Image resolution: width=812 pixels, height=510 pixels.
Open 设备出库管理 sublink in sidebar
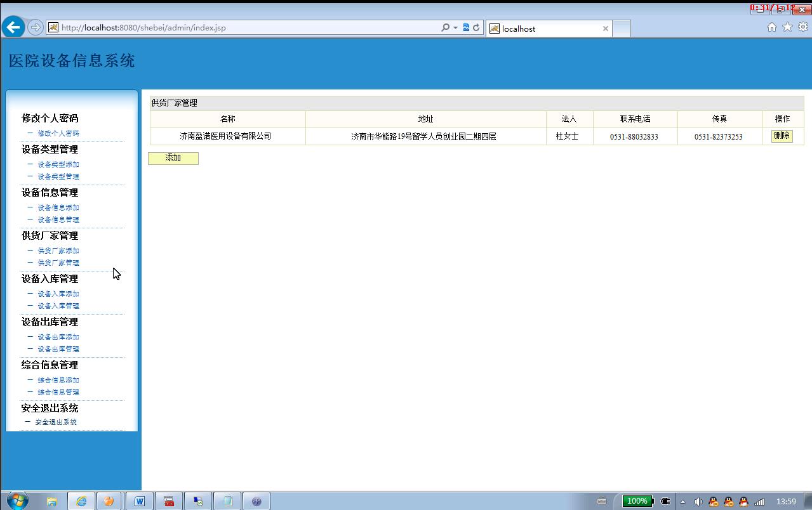(58, 349)
